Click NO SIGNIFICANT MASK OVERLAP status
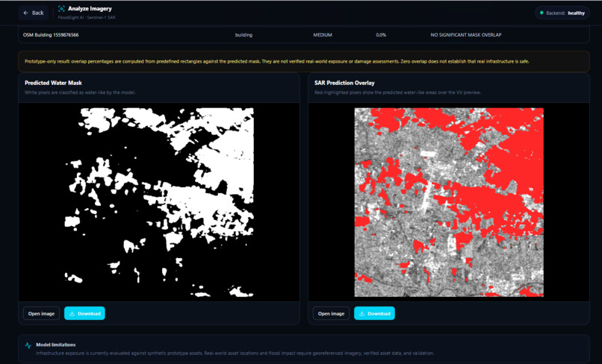Screen dimensions: 602x364 click(466, 35)
